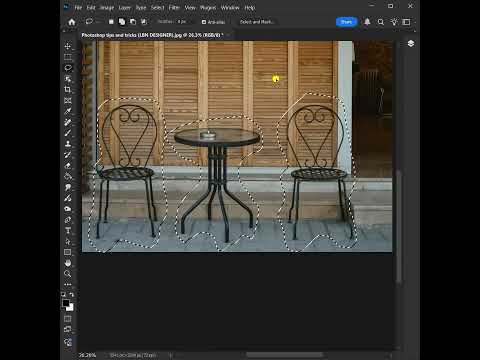Swap foreground and background colors

coord(72,294)
